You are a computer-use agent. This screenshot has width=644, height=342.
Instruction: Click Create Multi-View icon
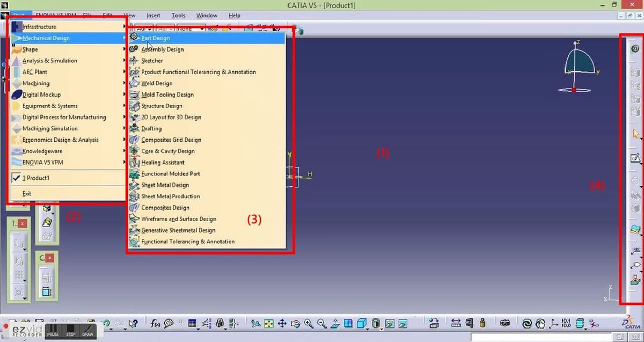point(349,323)
